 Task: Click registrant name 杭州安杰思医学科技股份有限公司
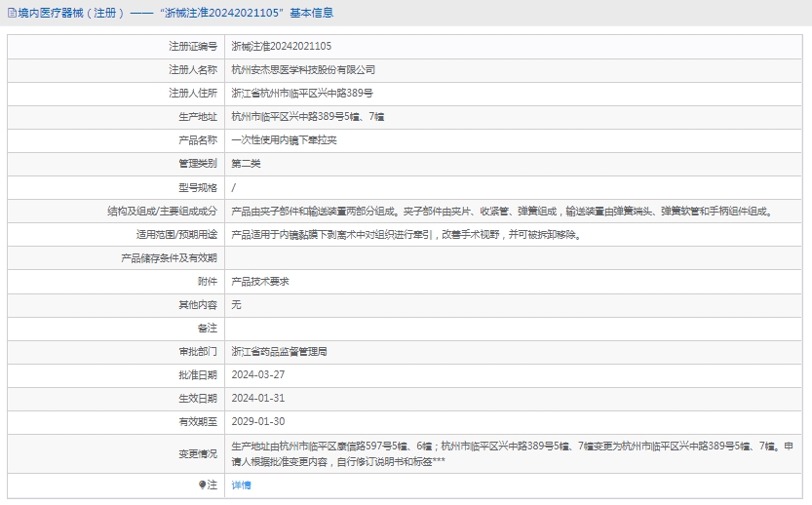(x=303, y=70)
